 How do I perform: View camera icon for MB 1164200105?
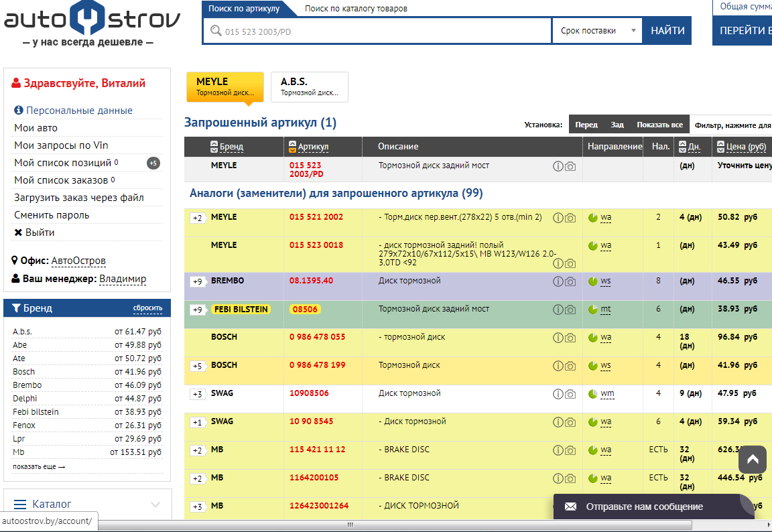[x=570, y=478]
